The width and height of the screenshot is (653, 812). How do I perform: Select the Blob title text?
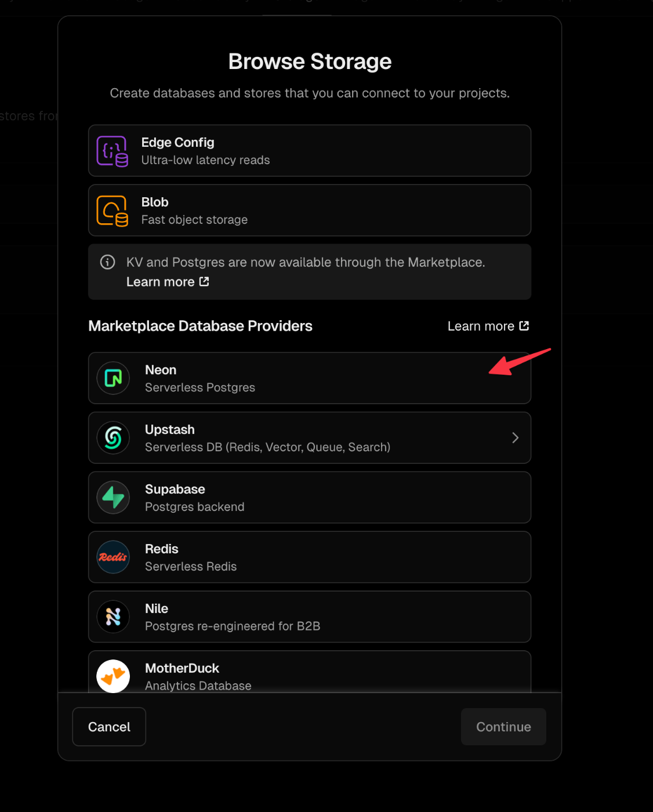(155, 202)
